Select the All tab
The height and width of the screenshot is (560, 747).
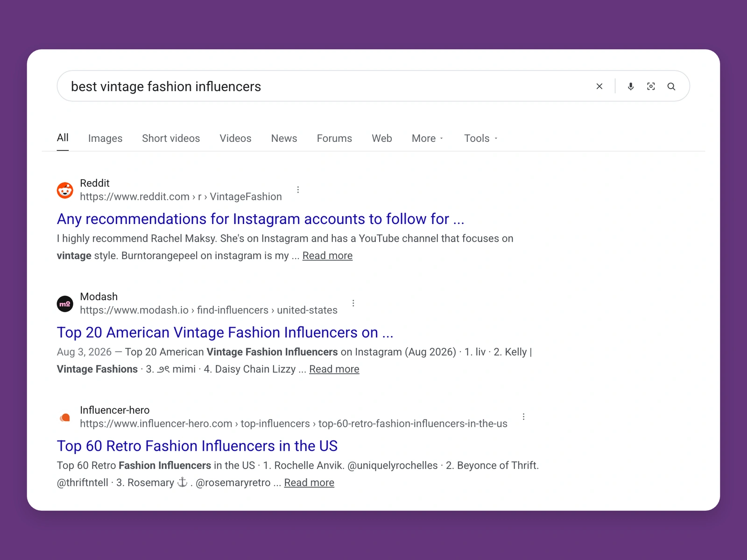pos(63,138)
